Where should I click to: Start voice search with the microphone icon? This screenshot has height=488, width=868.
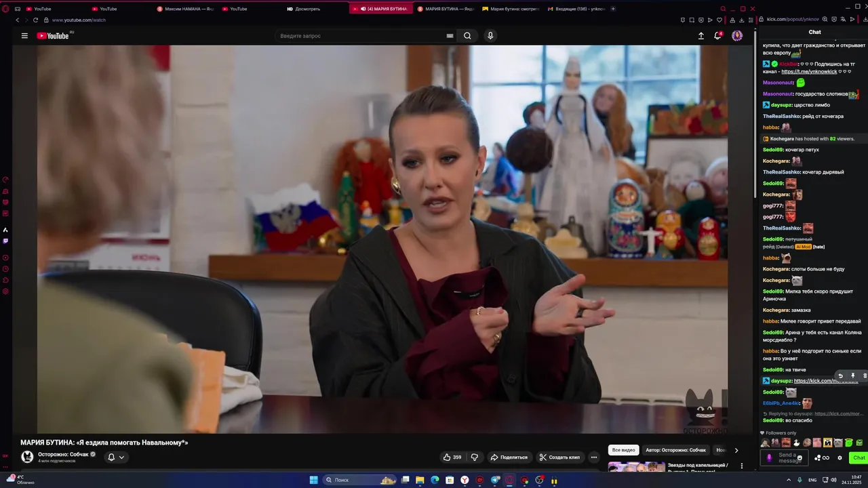(x=490, y=36)
